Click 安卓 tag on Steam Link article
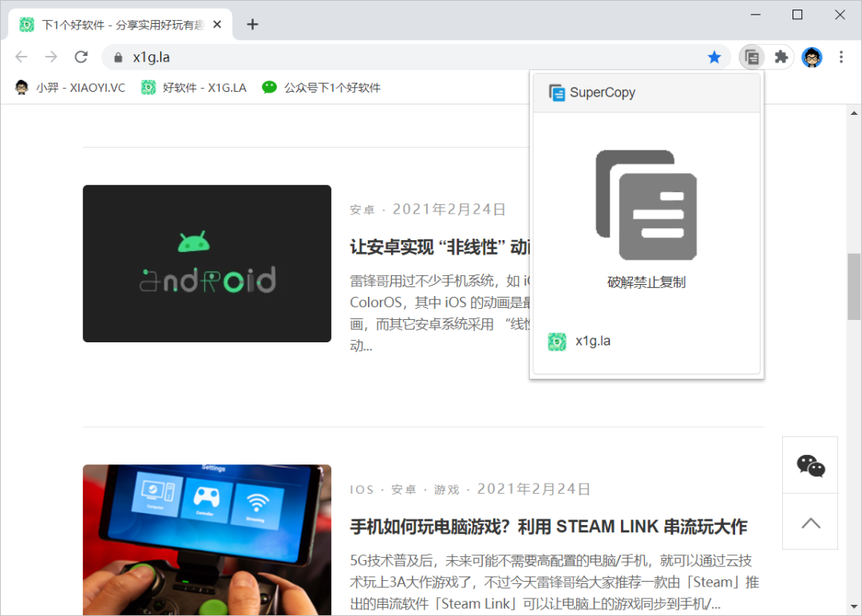The image size is (862, 616). (x=404, y=490)
